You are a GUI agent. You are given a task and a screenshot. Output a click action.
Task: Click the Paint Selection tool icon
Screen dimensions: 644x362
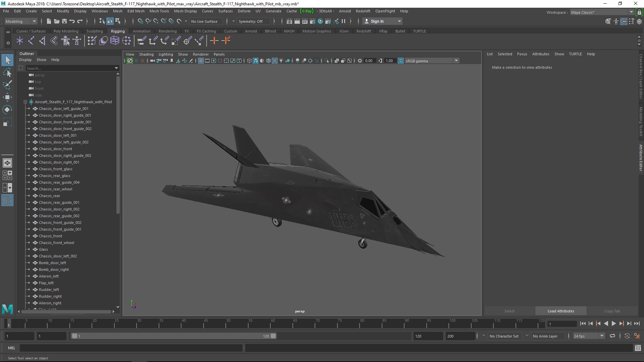point(7,85)
